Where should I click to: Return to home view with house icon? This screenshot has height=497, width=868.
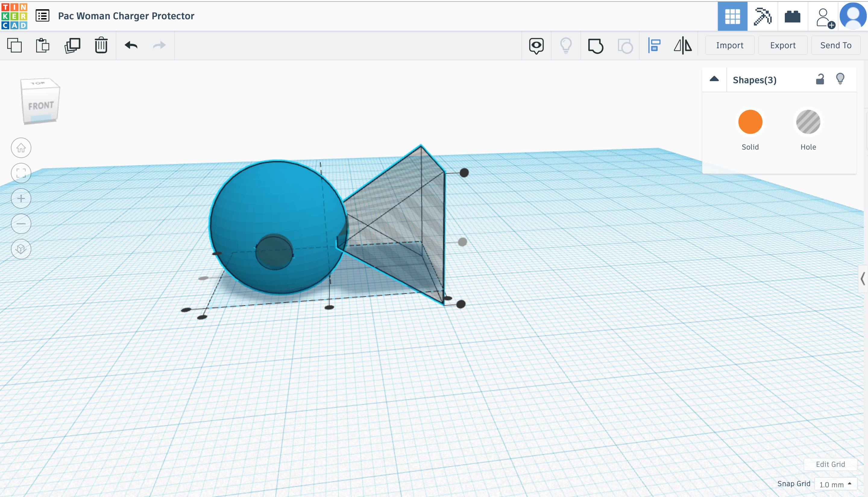pos(21,148)
